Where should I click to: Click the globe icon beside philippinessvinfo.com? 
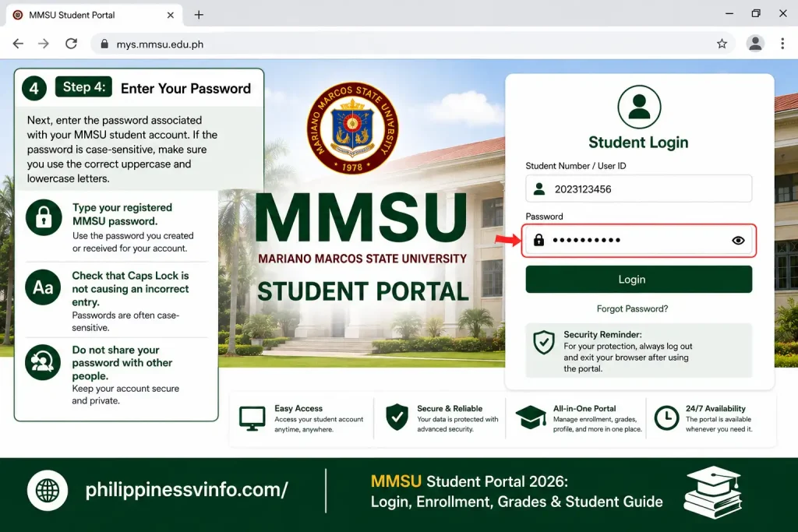point(48,491)
